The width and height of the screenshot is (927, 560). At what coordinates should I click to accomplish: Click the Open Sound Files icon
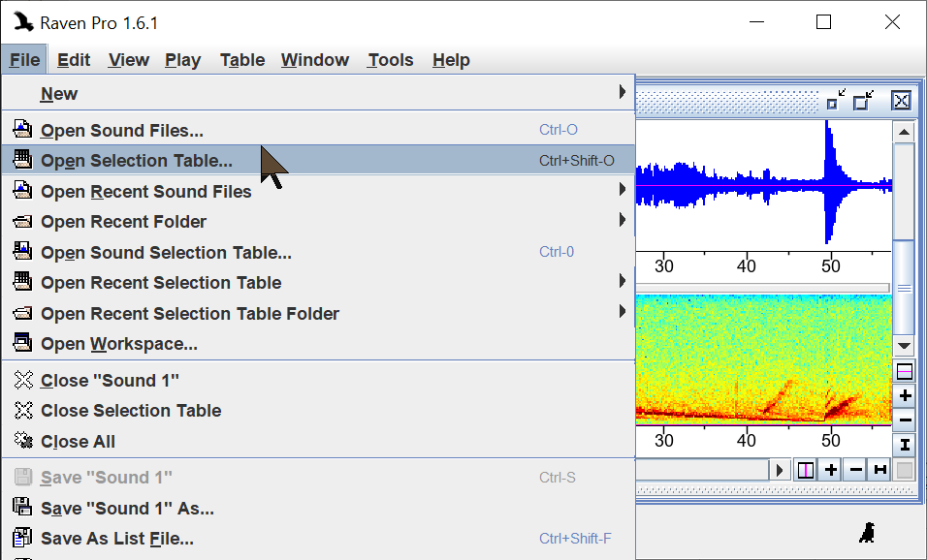click(x=22, y=129)
